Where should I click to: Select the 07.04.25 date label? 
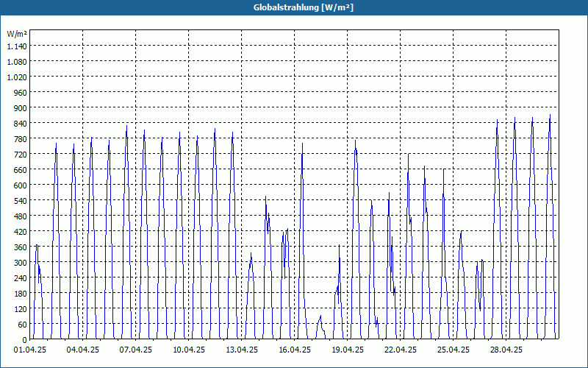pyautogui.click(x=136, y=350)
